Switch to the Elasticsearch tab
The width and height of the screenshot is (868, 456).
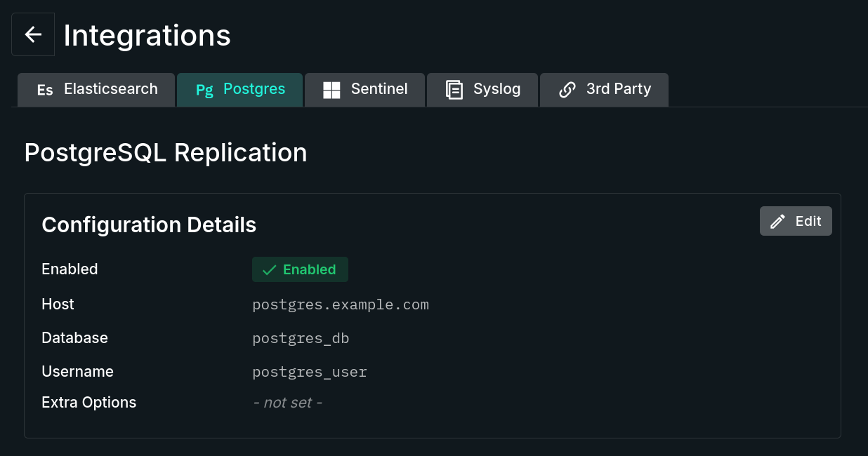(x=96, y=89)
